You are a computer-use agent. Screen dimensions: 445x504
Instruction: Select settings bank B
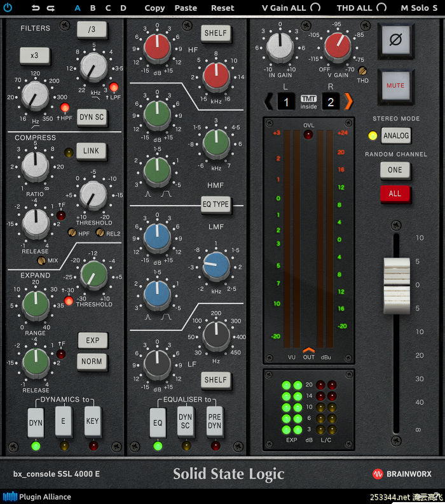pos(93,8)
